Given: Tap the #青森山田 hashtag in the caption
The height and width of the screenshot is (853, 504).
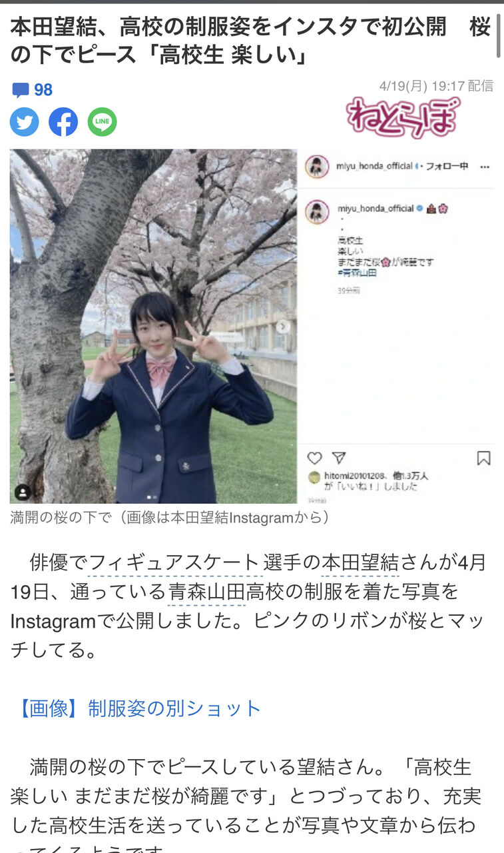Looking at the screenshot, I should (357, 273).
